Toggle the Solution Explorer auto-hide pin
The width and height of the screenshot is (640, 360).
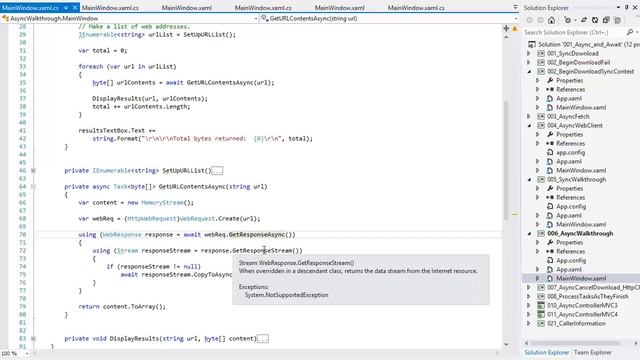[627, 7]
